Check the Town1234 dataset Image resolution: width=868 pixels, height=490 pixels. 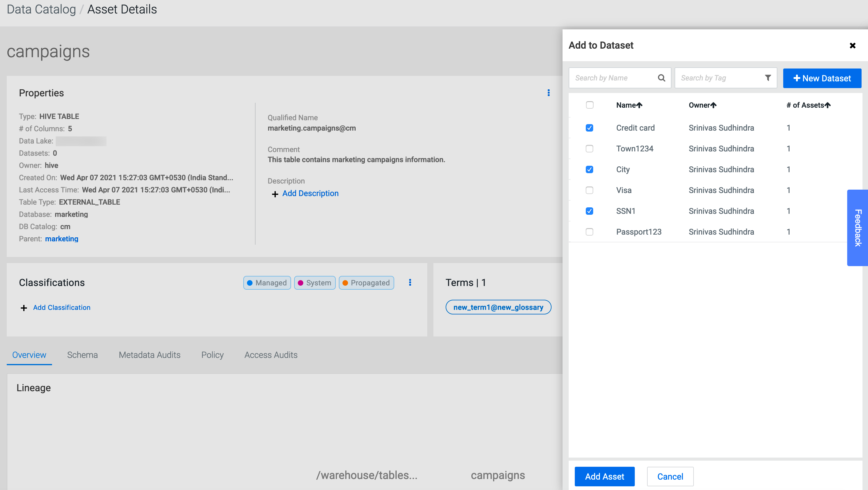(589, 149)
